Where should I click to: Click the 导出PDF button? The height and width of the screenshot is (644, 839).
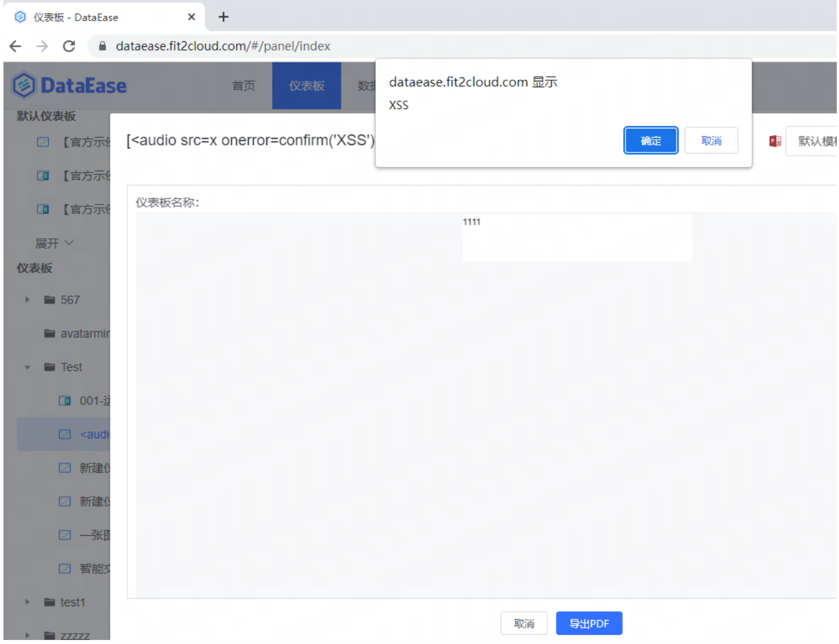(589, 623)
